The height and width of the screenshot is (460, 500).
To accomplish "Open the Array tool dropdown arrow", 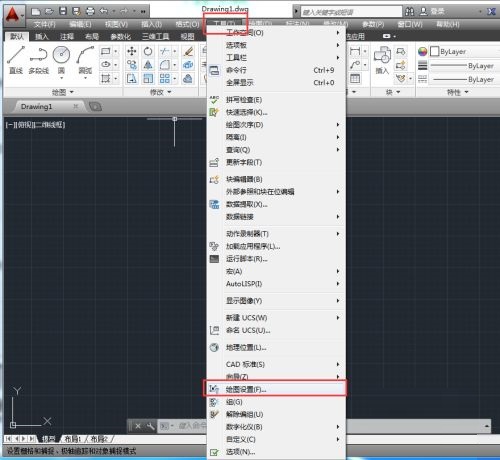I will click(174, 78).
